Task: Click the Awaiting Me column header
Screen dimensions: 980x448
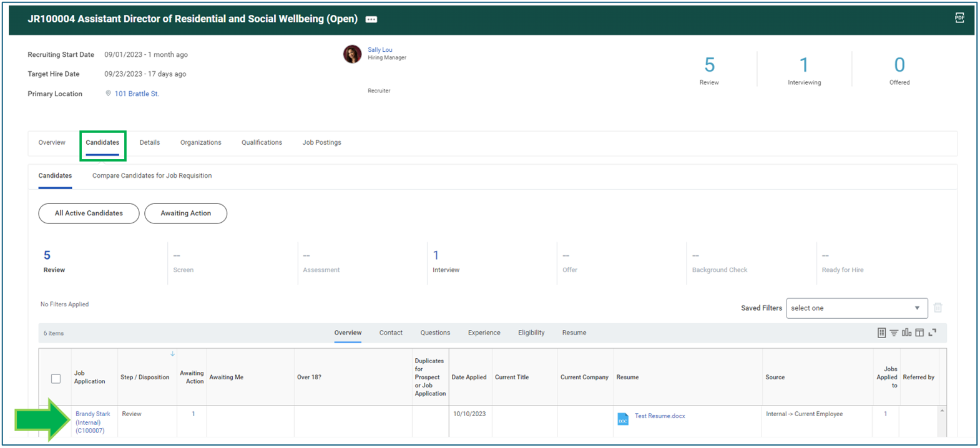Action: (226, 377)
